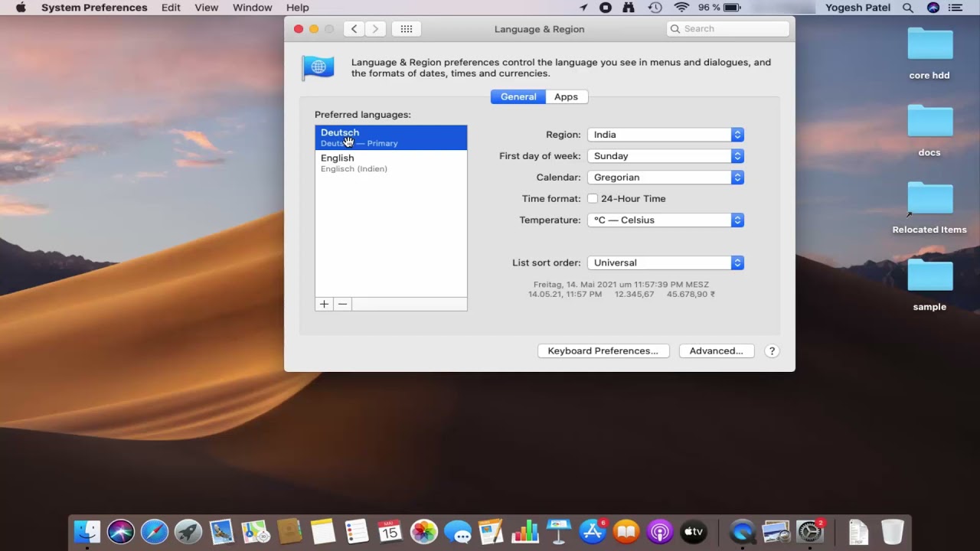Open Photos from the dock
Viewport: 980px width, 551px height.
[424, 531]
